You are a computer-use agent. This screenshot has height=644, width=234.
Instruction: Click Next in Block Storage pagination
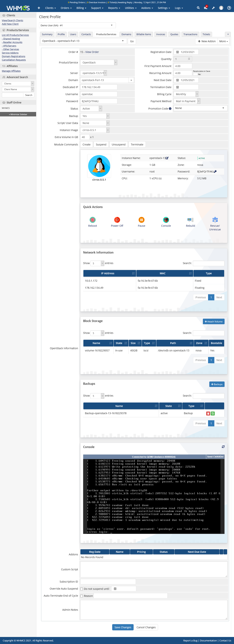coord(219,360)
